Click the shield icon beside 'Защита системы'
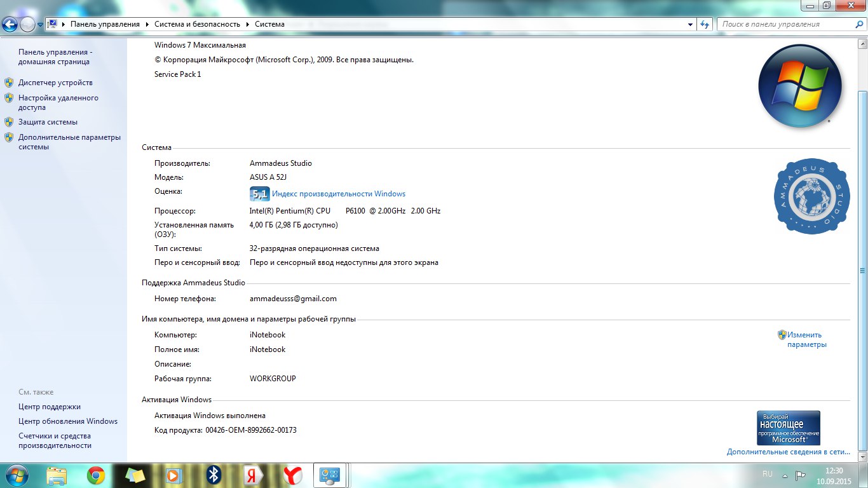This screenshot has width=868, height=488. click(9, 122)
